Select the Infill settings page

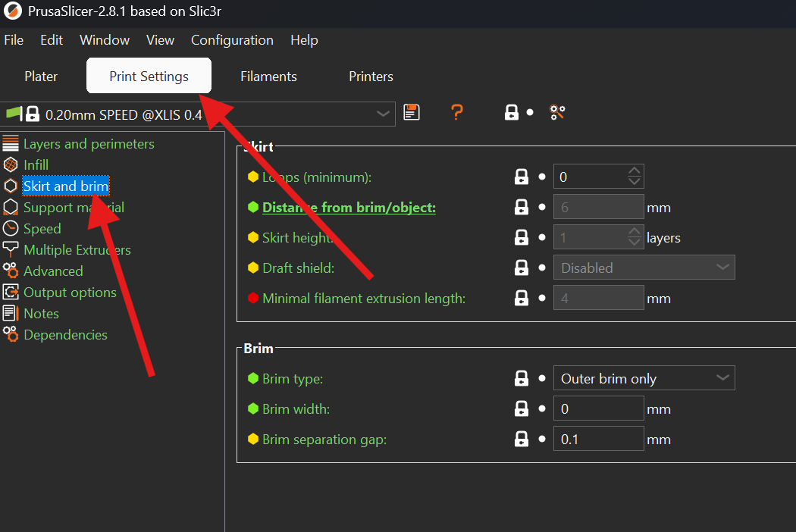tap(36, 165)
